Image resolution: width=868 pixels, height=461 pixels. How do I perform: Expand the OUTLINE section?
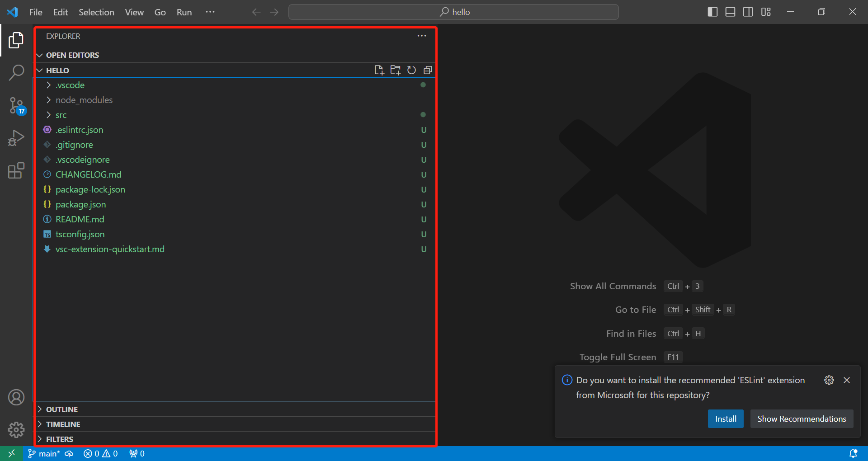235,409
